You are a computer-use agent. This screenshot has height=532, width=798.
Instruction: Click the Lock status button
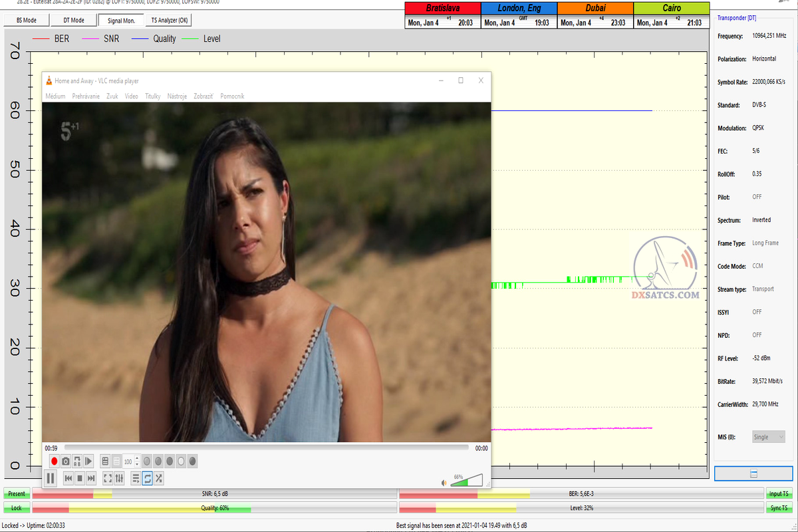click(x=16, y=508)
